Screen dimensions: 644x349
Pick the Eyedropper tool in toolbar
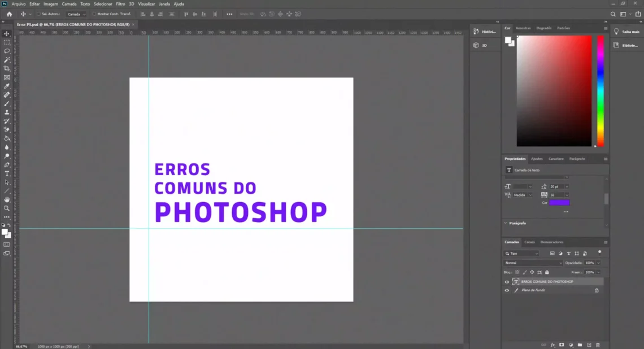7,86
